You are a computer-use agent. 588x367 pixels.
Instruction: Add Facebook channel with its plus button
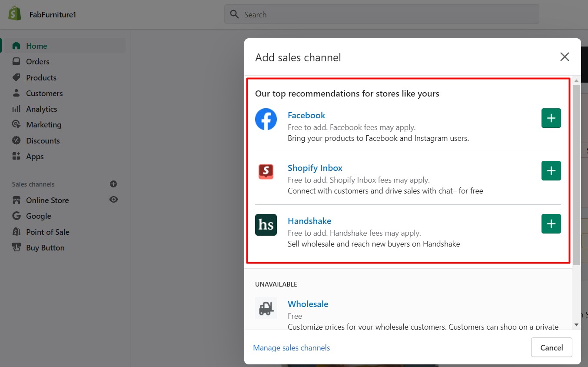pos(551,118)
